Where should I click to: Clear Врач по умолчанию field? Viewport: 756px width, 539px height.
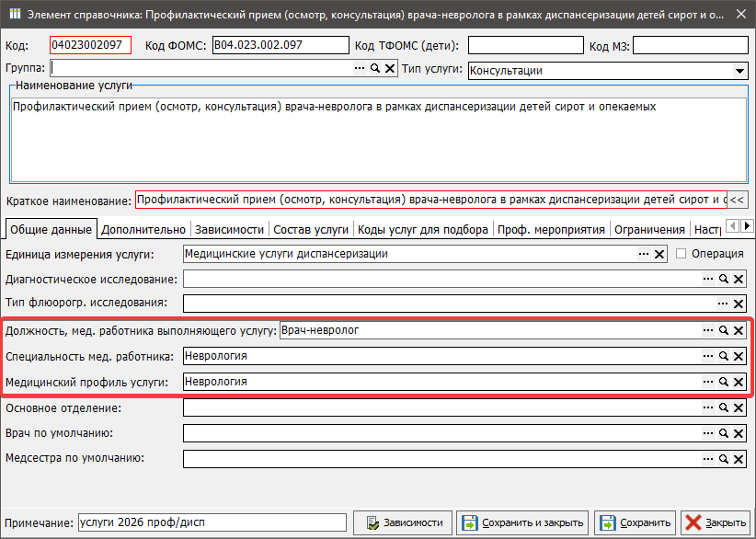pyautogui.click(x=739, y=433)
